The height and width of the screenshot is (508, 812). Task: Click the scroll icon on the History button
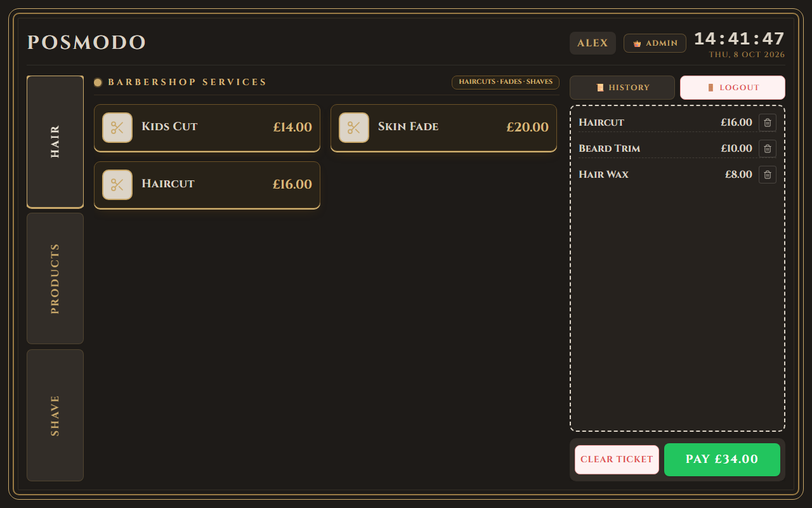pos(600,88)
